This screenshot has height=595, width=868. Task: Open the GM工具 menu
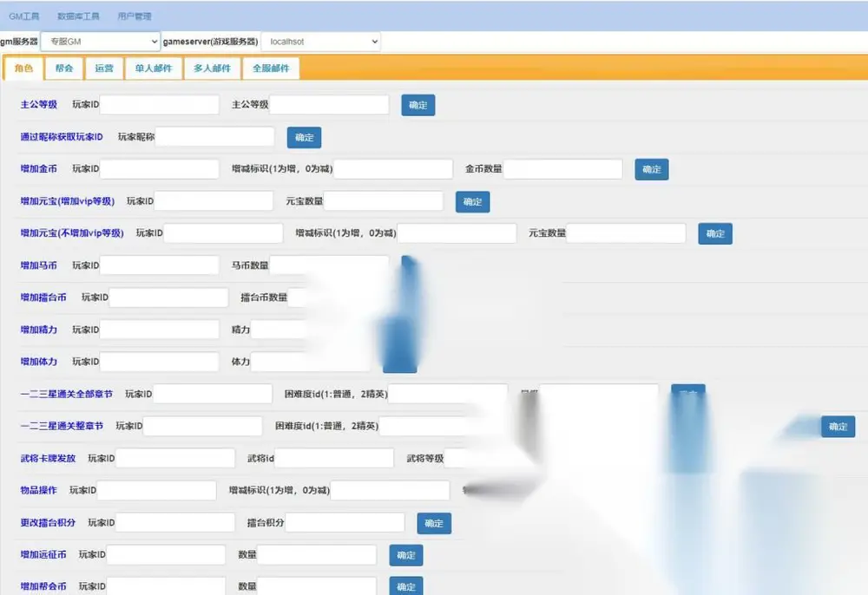[x=24, y=16]
